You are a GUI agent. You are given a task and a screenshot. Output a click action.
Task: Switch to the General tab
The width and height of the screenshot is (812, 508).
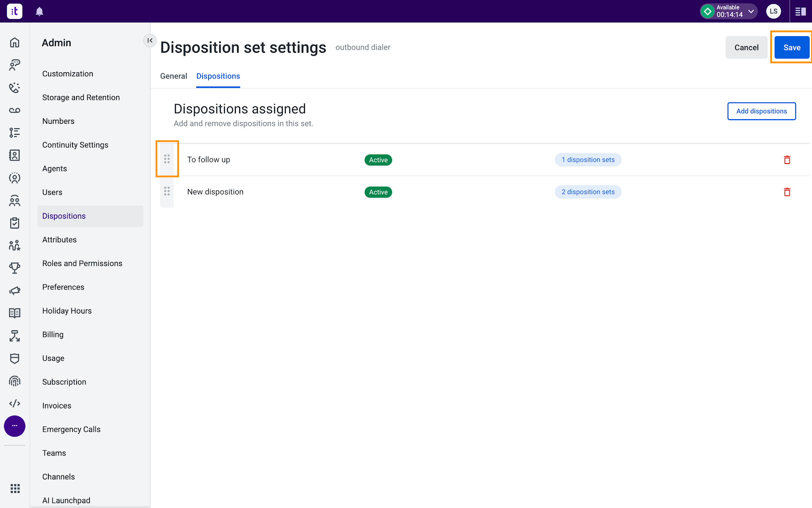pyautogui.click(x=174, y=76)
